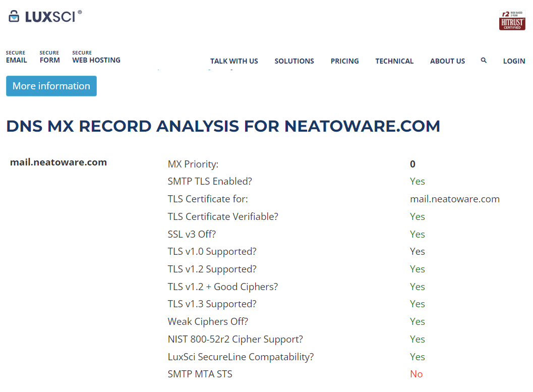The image size is (533, 392).
Task: Click Yes value for Good Ciphers row
Action: (417, 287)
